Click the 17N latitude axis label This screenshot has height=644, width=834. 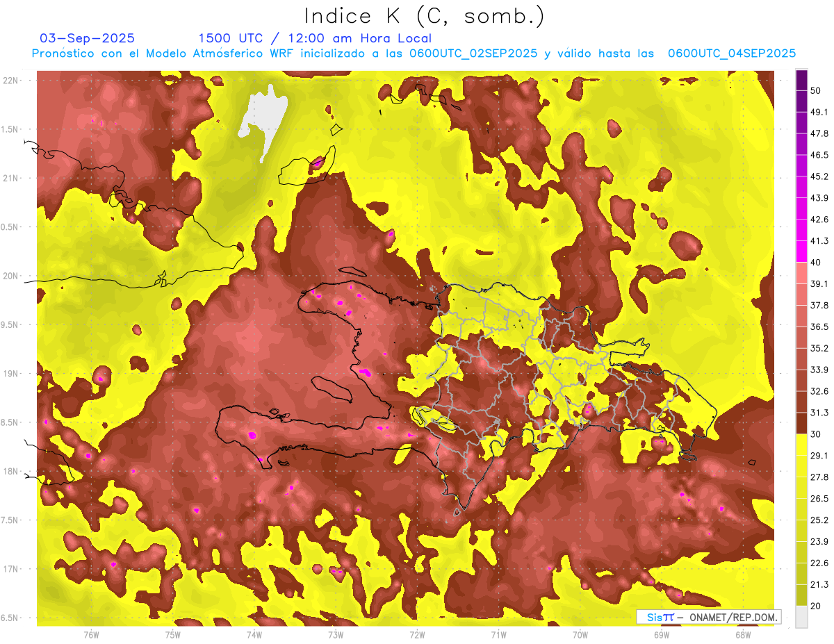coord(12,569)
